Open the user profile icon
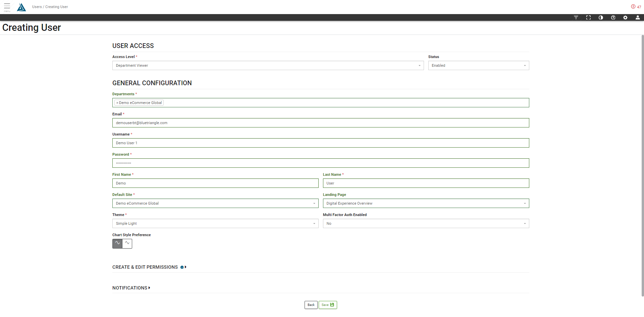The width and height of the screenshot is (644, 317). (x=638, y=17)
